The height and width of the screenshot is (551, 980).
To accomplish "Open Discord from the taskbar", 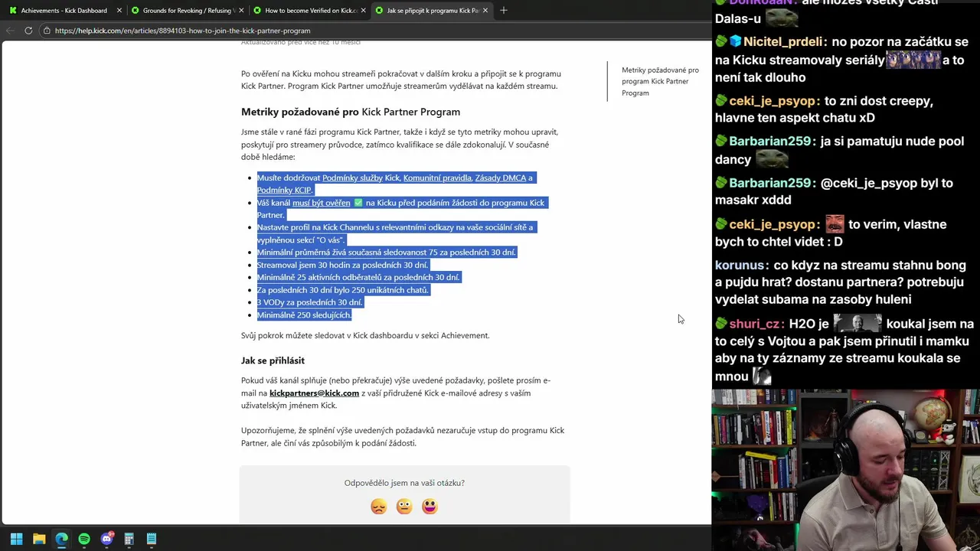I will (x=106, y=539).
